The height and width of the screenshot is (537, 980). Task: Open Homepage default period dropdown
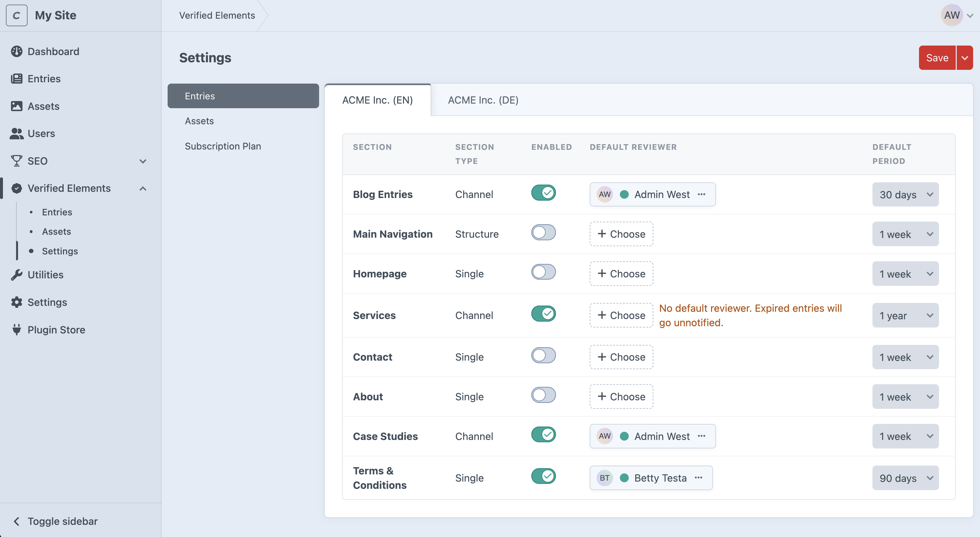pyautogui.click(x=906, y=273)
